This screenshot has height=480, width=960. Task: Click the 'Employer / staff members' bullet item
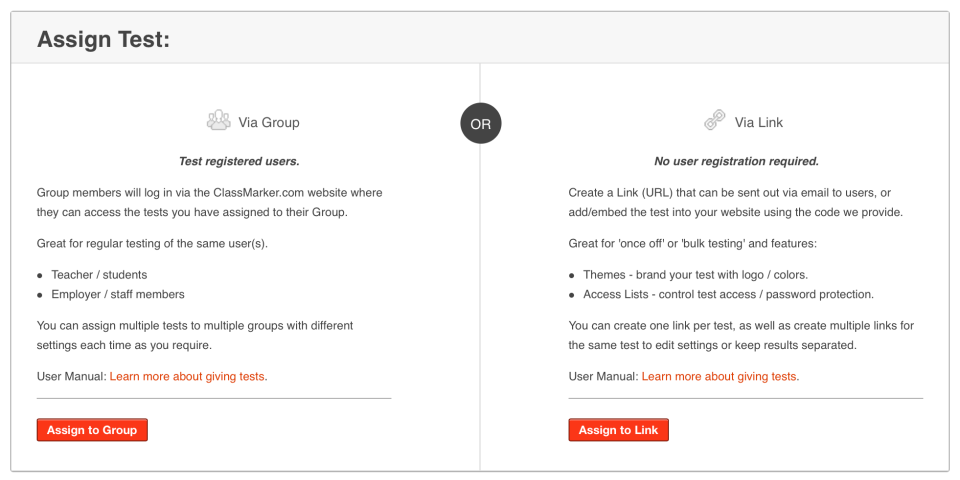tap(118, 294)
